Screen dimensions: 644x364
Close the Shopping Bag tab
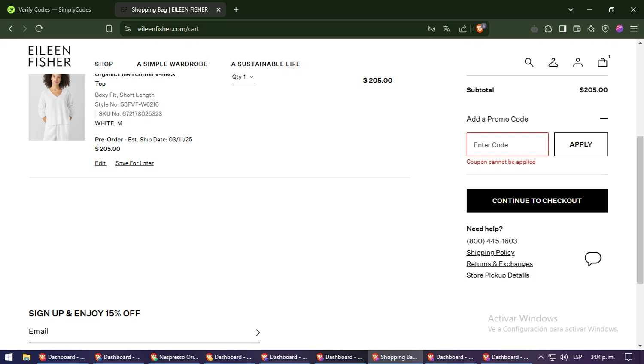(218, 9)
